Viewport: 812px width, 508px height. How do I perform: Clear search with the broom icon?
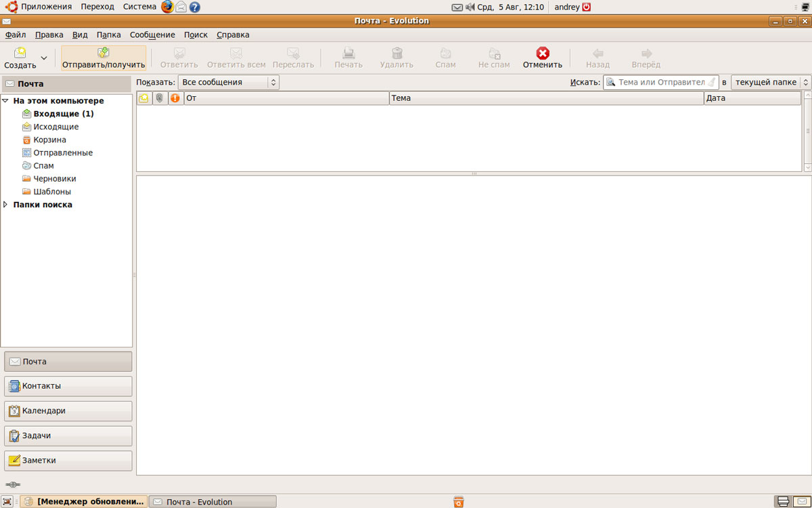click(711, 82)
